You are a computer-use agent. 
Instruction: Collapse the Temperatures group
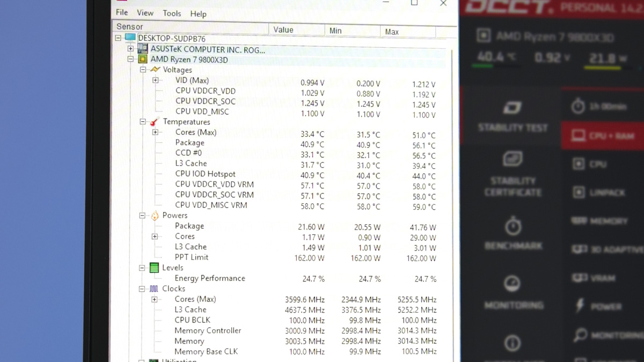click(x=143, y=122)
